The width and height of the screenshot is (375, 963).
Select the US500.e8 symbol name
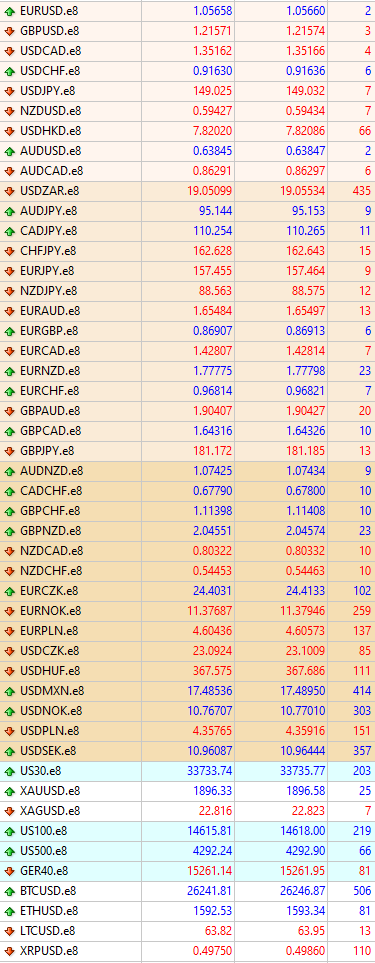click(x=44, y=851)
